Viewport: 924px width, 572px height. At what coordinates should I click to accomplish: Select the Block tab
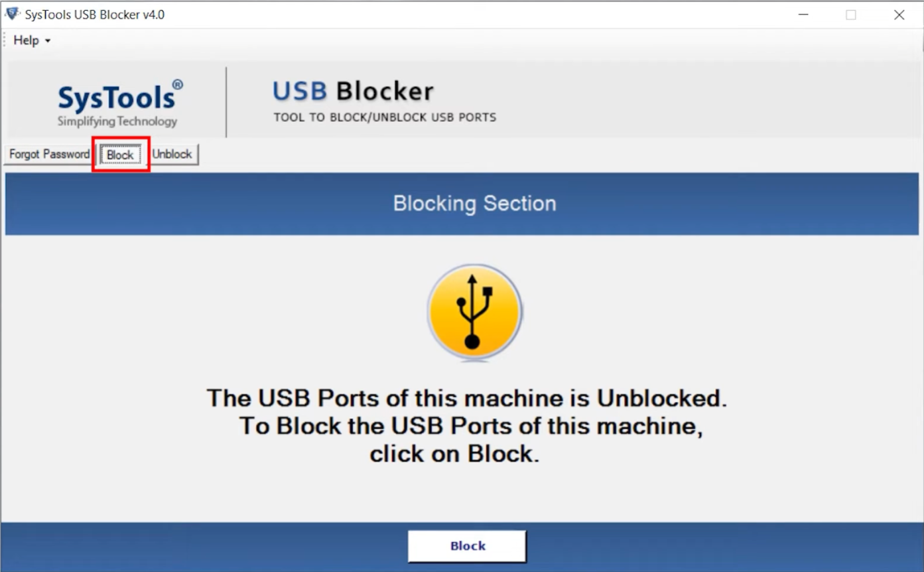coord(120,153)
